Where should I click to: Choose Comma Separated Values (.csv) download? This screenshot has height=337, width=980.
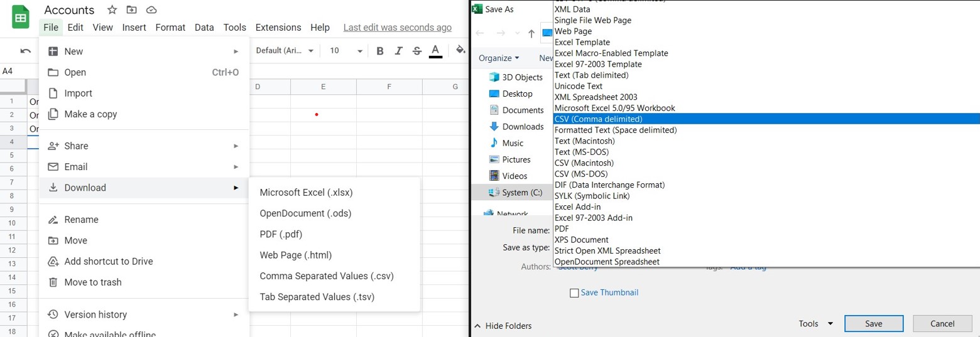point(334,276)
